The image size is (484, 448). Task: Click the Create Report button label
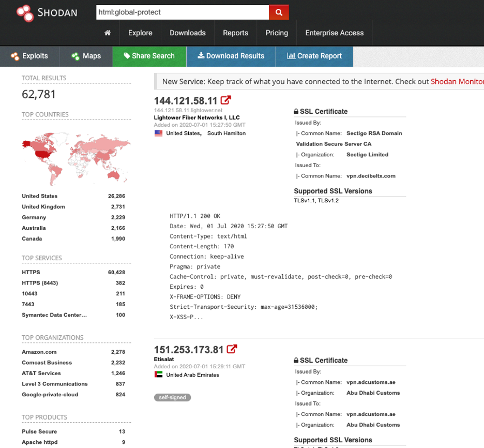pos(320,56)
